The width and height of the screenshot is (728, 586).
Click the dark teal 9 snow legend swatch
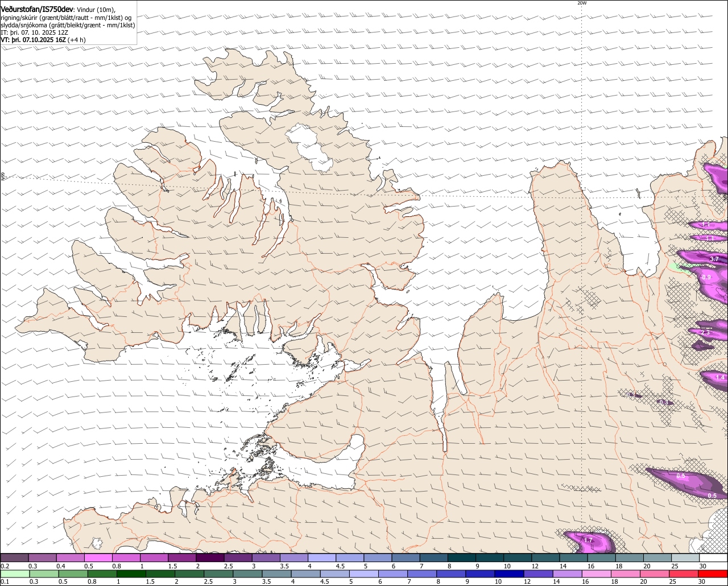coord(490,558)
